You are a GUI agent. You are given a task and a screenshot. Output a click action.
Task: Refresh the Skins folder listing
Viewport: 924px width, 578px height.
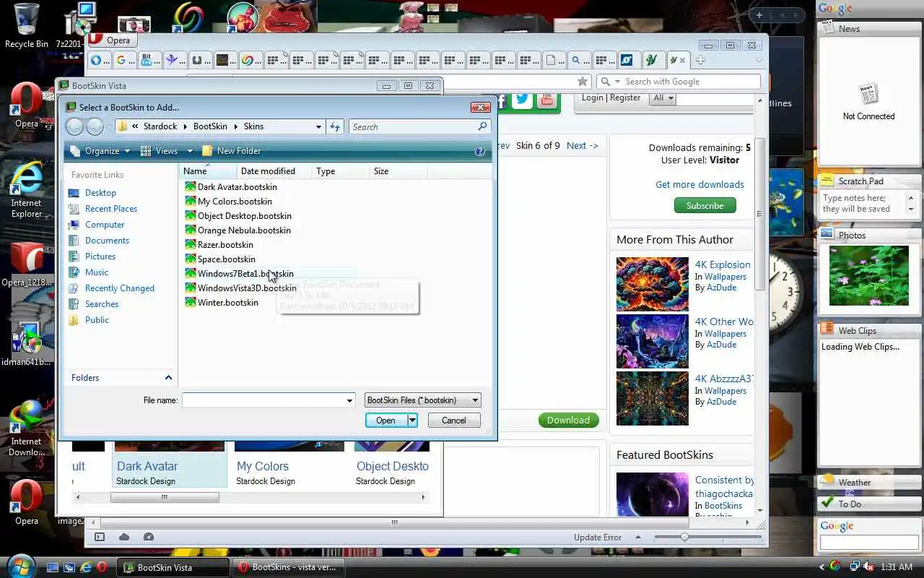pos(335,126)
